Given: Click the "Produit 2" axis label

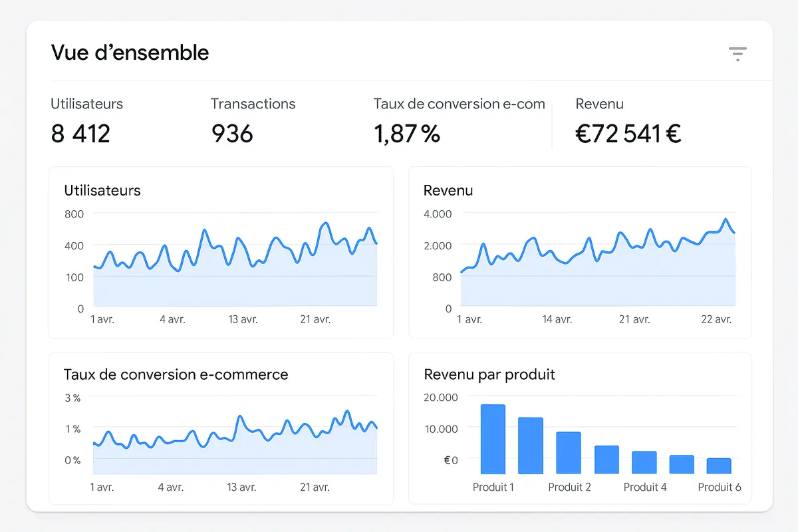Looking at the screenshot, I should point(569,487).
